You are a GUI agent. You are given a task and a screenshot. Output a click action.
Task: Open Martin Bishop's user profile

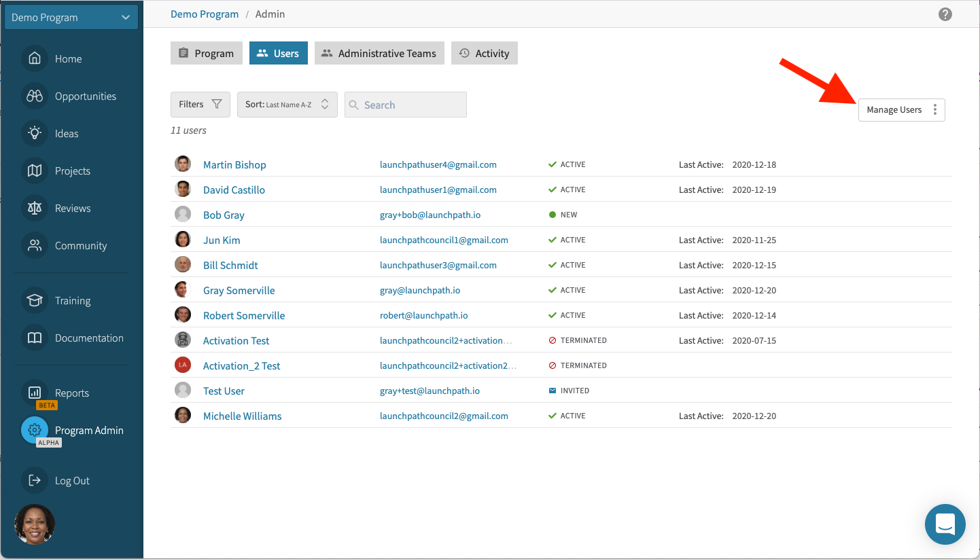coord(234,165)
